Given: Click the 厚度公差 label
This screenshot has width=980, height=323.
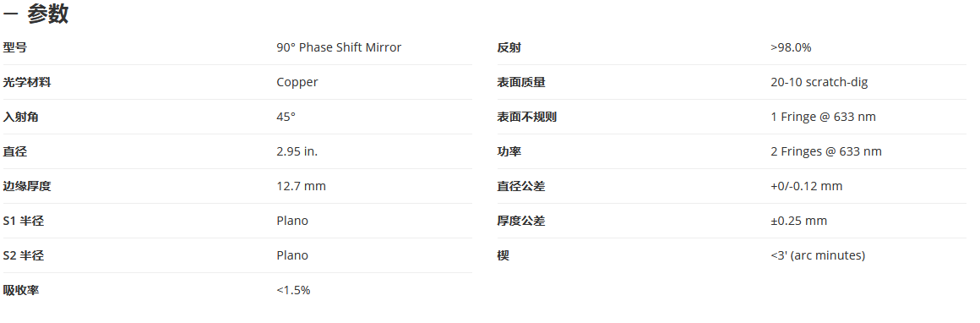Looking at the screenshot, I should coord(520,221).
